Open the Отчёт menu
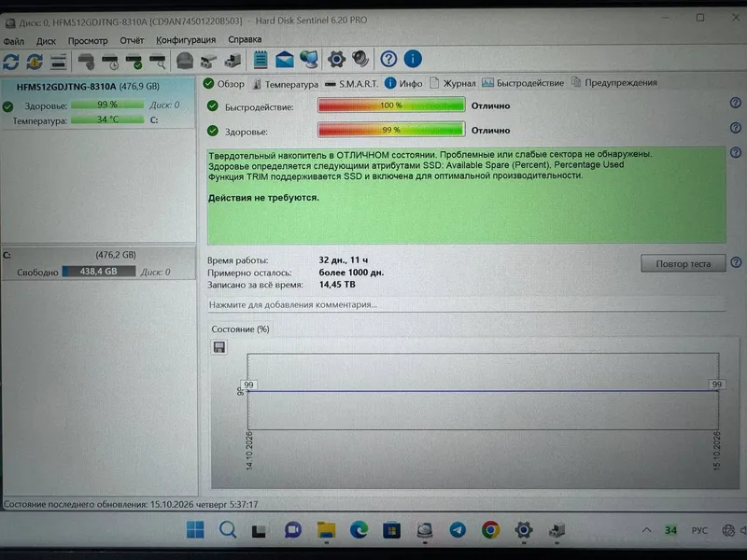The height and width of the screenshot is (560, 747). 132,40
